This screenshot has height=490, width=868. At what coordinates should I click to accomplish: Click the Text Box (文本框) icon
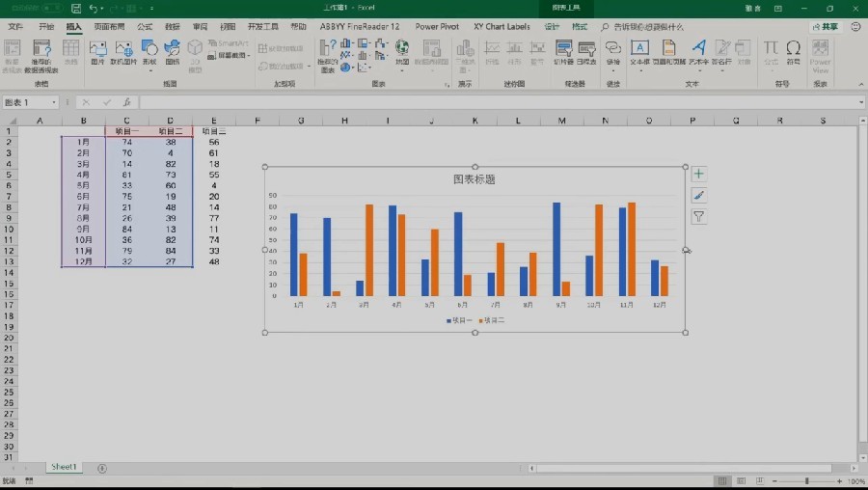[x=640, y=53]
